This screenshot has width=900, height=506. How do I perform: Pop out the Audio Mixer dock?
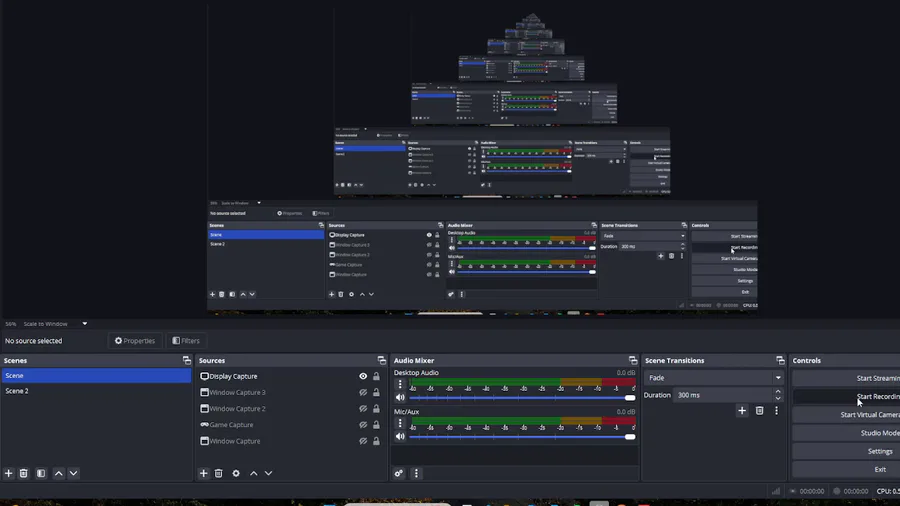633,360
